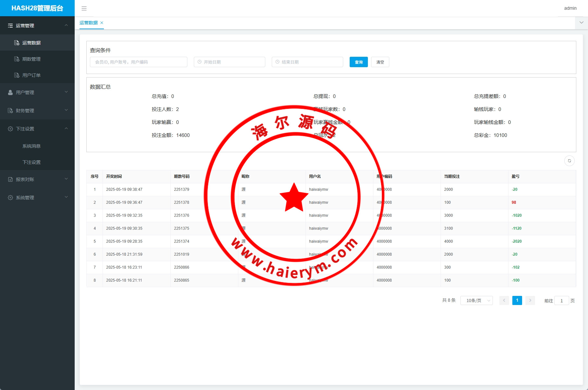Click the 清空 clear button
Image resolution: width=588 pixels, height=390 pixels.
(380, 62)
